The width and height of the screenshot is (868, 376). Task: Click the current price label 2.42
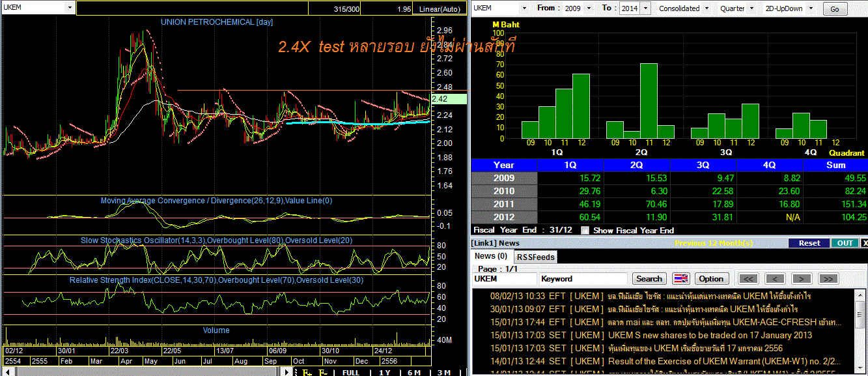pos(449,99)
